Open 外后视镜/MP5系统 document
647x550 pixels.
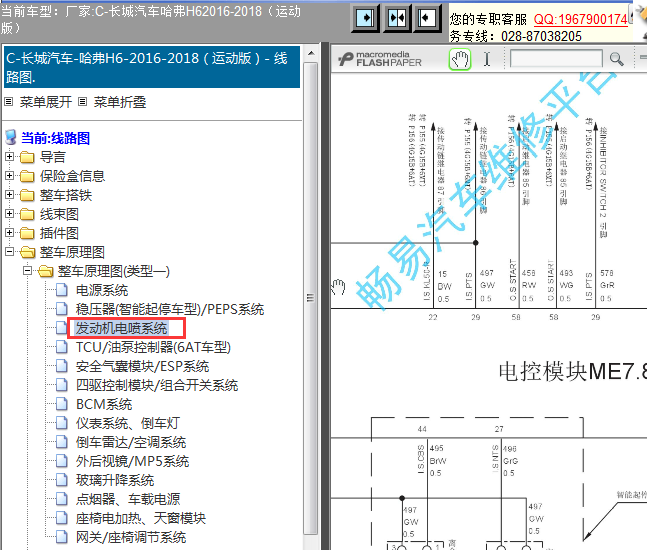coord(132,461)
